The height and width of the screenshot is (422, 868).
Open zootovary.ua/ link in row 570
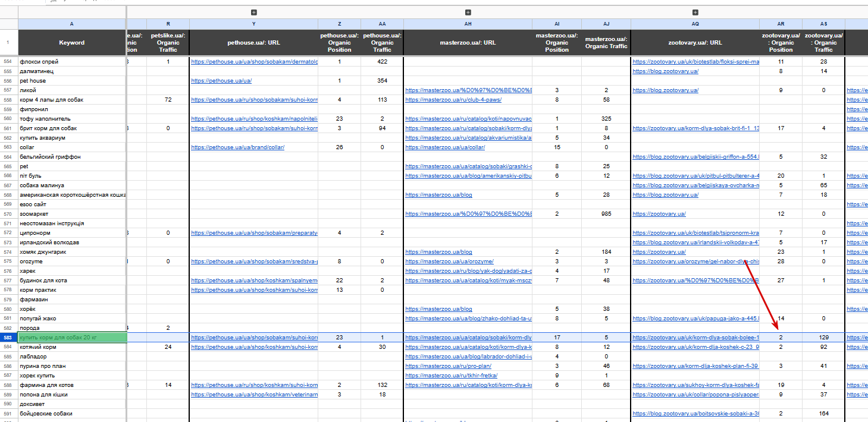pos(659,214)
